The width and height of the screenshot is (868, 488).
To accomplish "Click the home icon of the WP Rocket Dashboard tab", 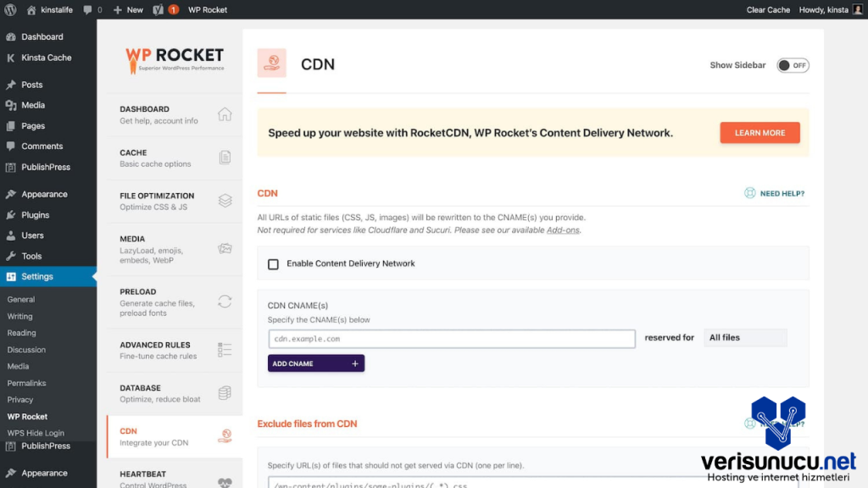I will pyautogui.click(x=225, y=114).
